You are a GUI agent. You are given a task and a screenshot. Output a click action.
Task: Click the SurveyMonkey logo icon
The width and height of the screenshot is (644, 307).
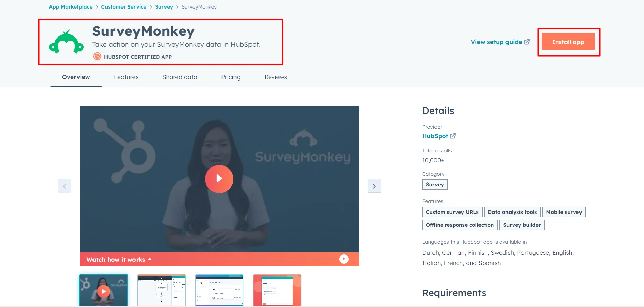point(66,42)
